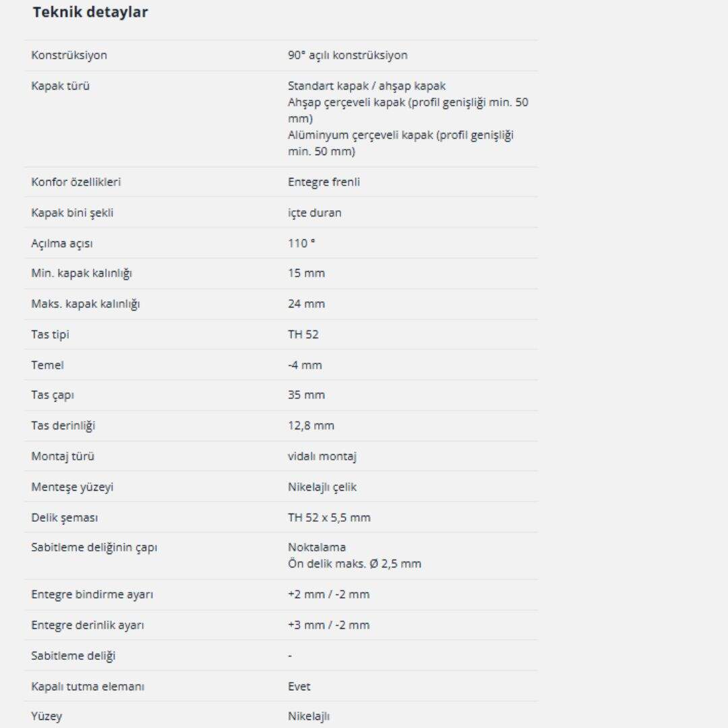Click the "Kapak türü" label

(x=60, y=86)
